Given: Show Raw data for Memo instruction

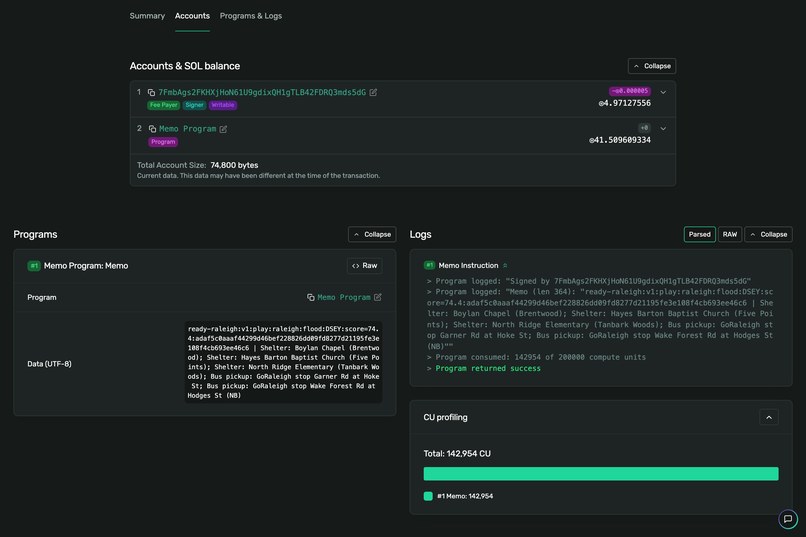Looking at the screenshot, I should tap(364, 266).
